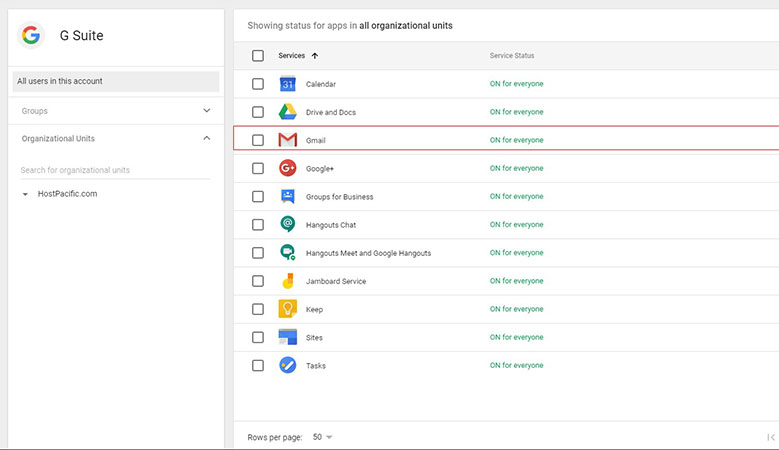Open the Calendar service name

click(x=321, y=84)
